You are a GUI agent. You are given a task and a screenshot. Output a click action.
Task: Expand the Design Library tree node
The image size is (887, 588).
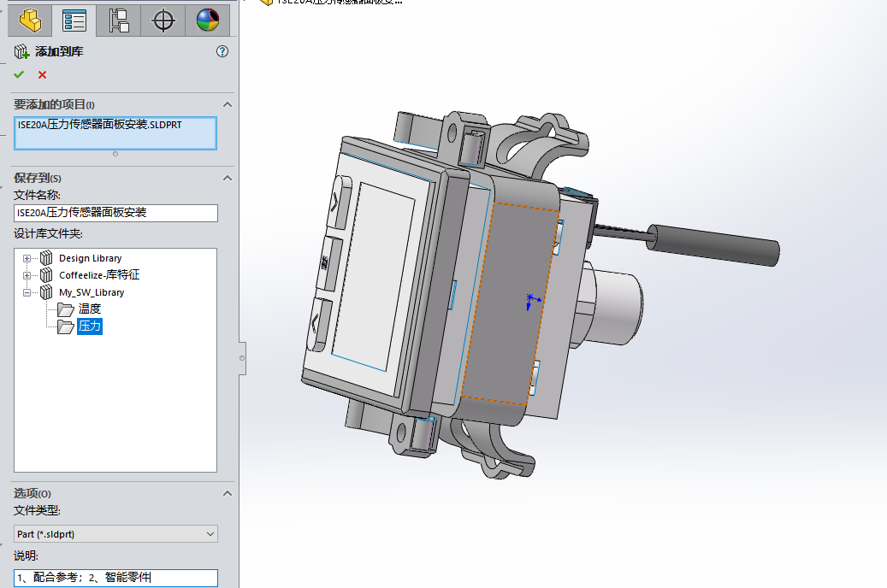[27, 258]
